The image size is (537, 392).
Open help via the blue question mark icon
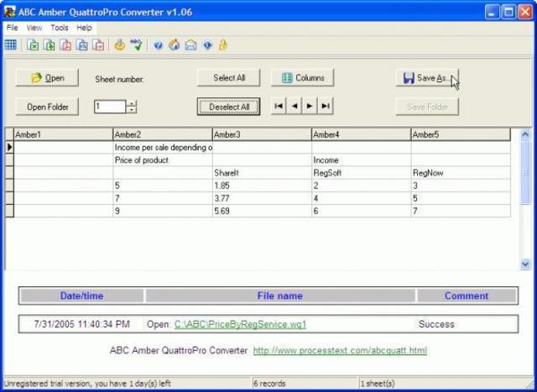click(158, 44)
